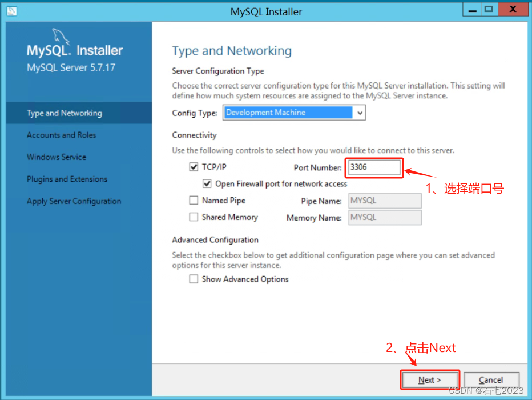Click the installer icon in the title bar
Screen dimensions: 532x400
(x=12, y=11)
